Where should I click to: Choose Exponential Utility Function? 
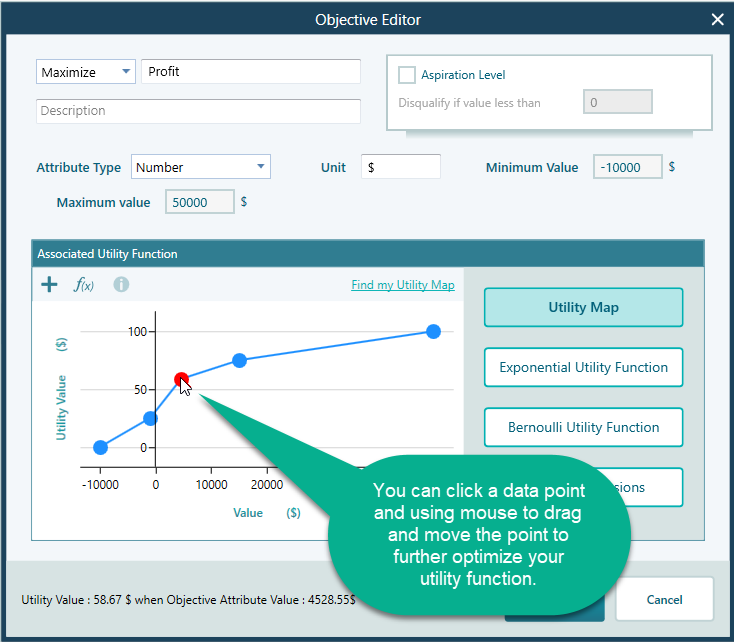click(583, 367)
